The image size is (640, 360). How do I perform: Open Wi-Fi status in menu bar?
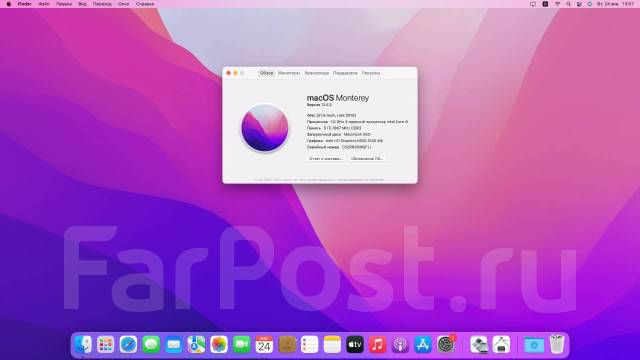point(558,4)
